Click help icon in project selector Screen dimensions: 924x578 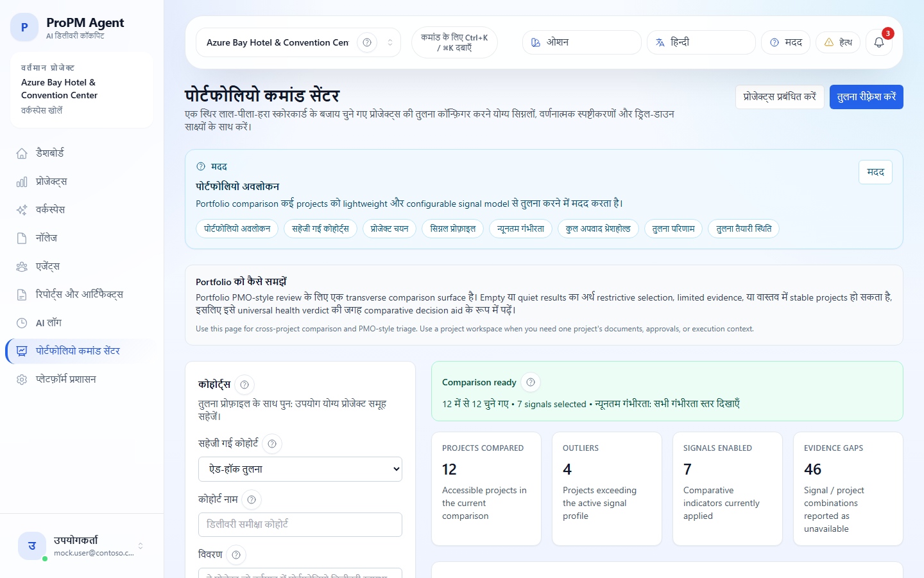pyautogui.click(x=367, y=42)
